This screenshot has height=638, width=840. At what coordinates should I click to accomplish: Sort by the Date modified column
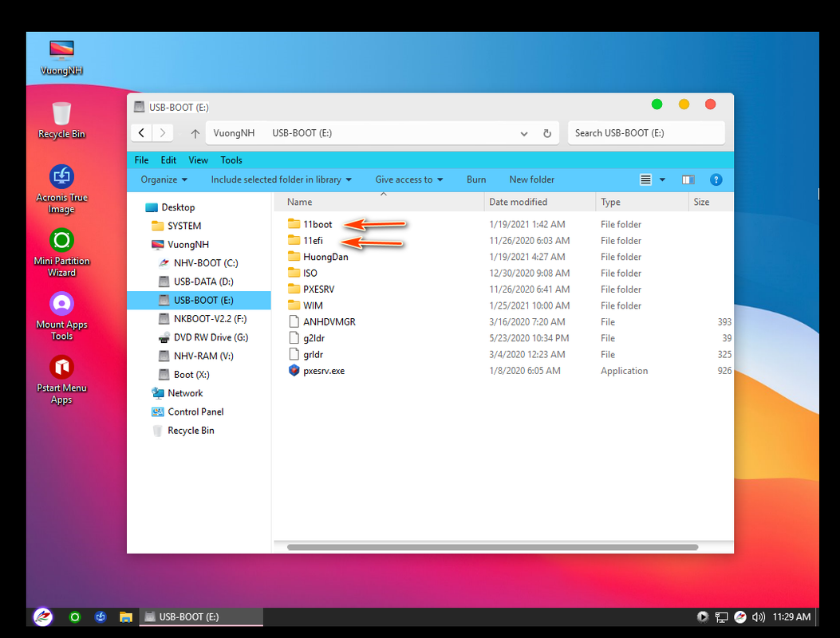[x=539, y=202]
